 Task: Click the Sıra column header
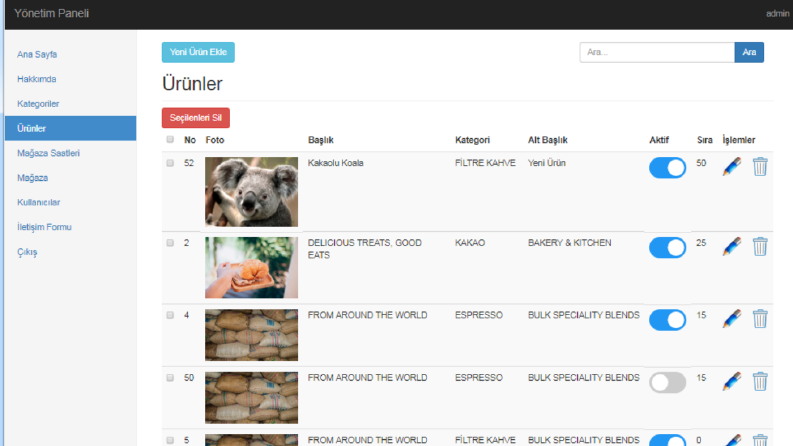[x=704, y=140]
